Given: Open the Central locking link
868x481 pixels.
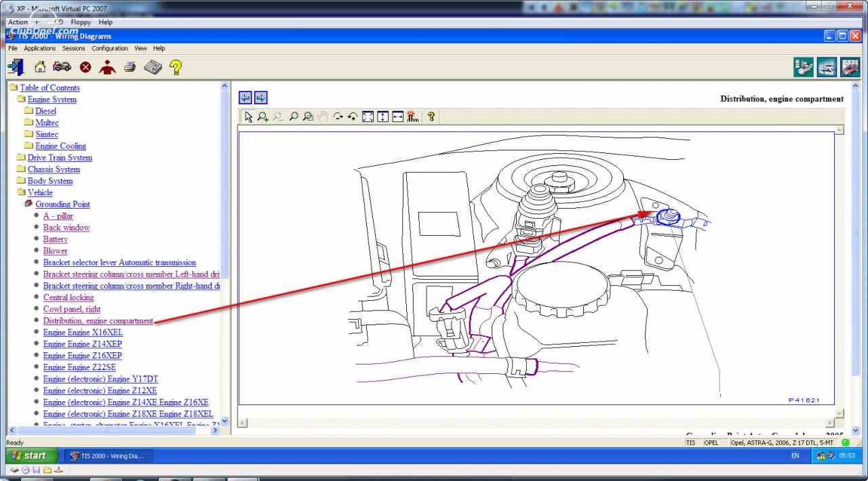Looking at the screenshot, I should click(x=68, y=297).
